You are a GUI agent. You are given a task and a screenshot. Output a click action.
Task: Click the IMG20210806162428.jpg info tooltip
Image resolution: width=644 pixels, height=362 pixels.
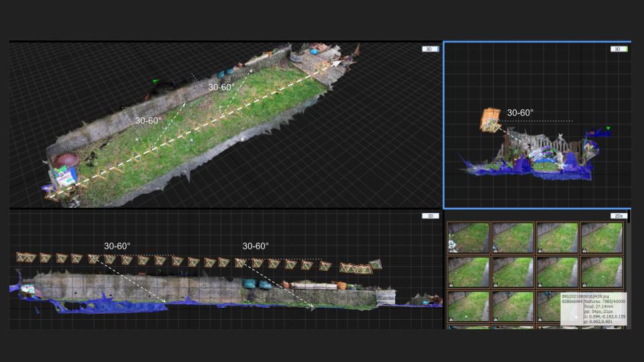(593, 308)
